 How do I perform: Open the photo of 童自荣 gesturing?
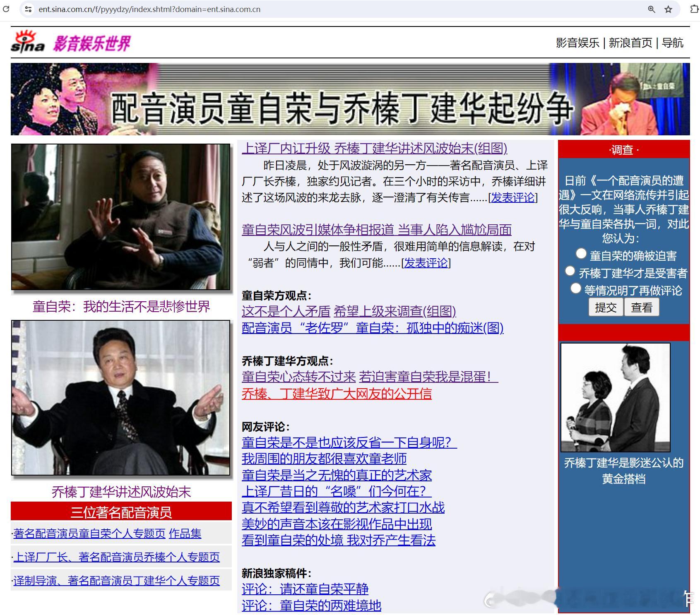coord(121,217)
